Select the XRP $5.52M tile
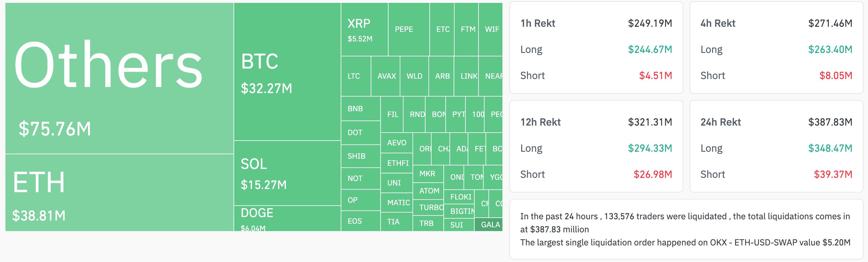 pyautogui.click(x=364, y=30)
